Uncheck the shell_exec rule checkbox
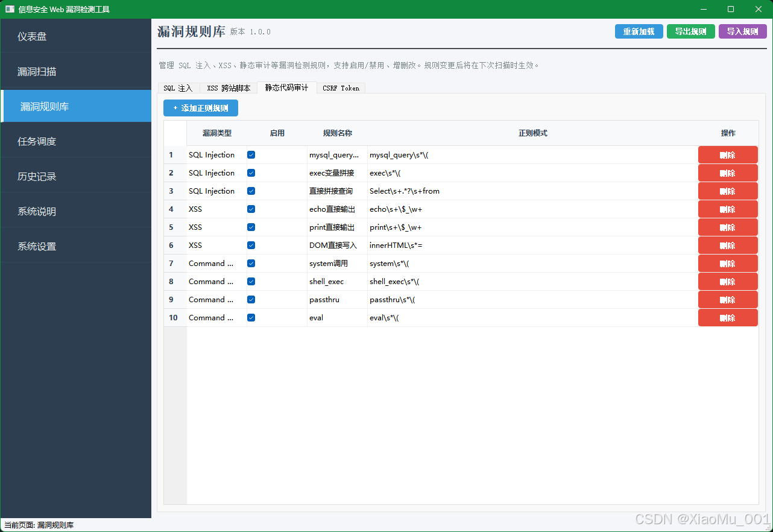Viewport: 773px width, 532px height. (x=251, y=282)
